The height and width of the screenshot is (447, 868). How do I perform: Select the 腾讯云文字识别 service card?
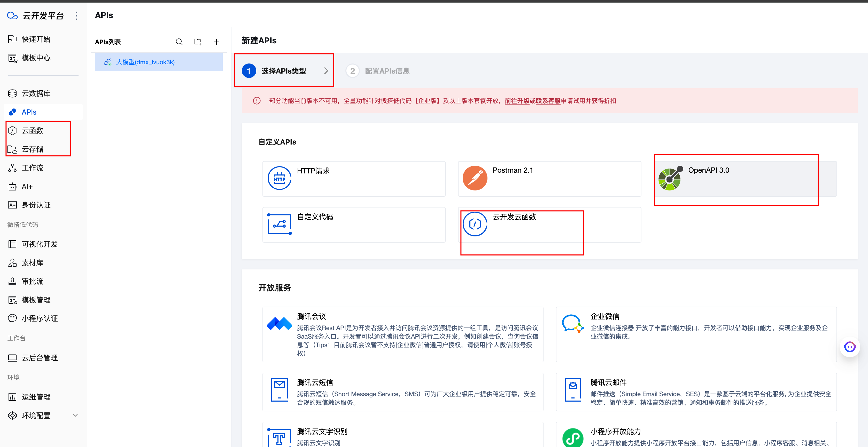tap(403, 435)
